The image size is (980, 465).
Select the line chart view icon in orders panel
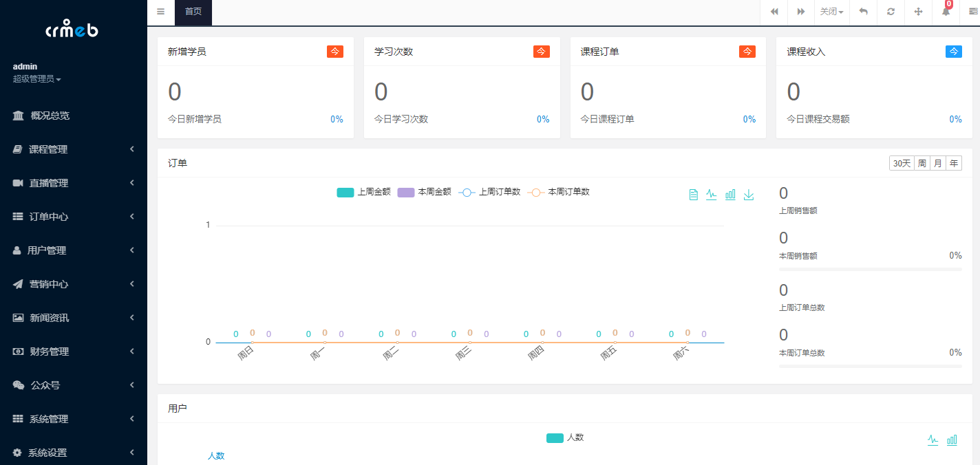pos(711,194)
